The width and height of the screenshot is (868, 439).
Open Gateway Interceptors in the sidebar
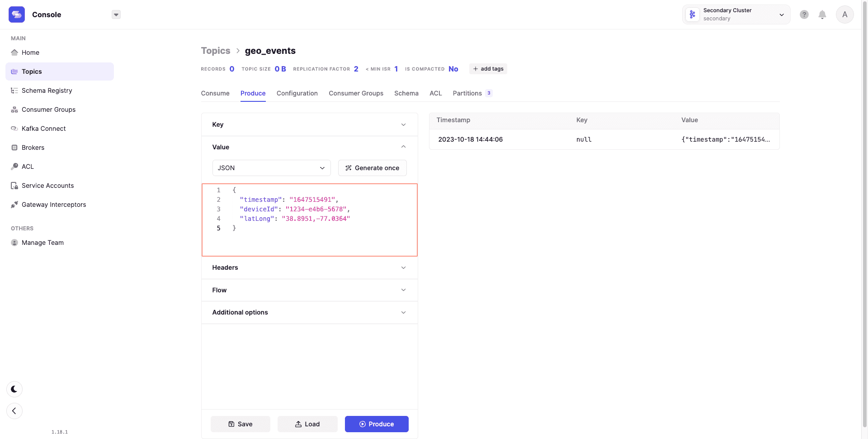click(53, 205)
